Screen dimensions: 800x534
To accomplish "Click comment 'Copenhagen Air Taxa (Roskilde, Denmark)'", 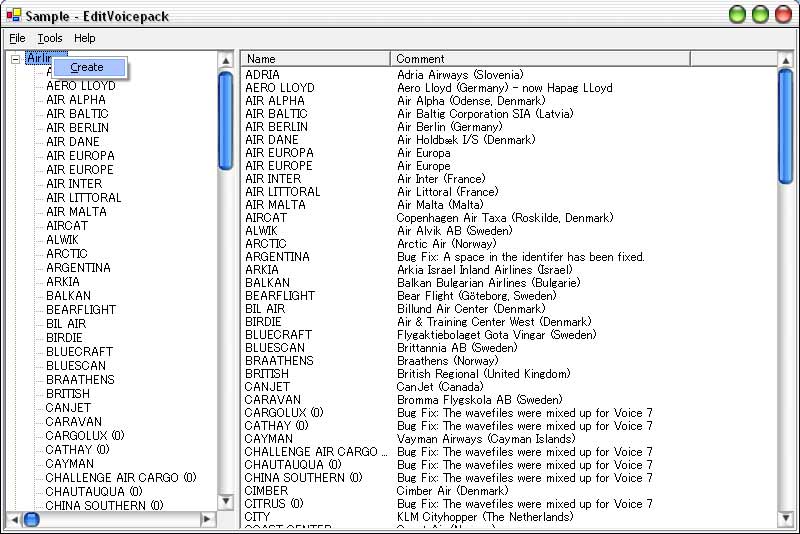I will coord(505,218).
